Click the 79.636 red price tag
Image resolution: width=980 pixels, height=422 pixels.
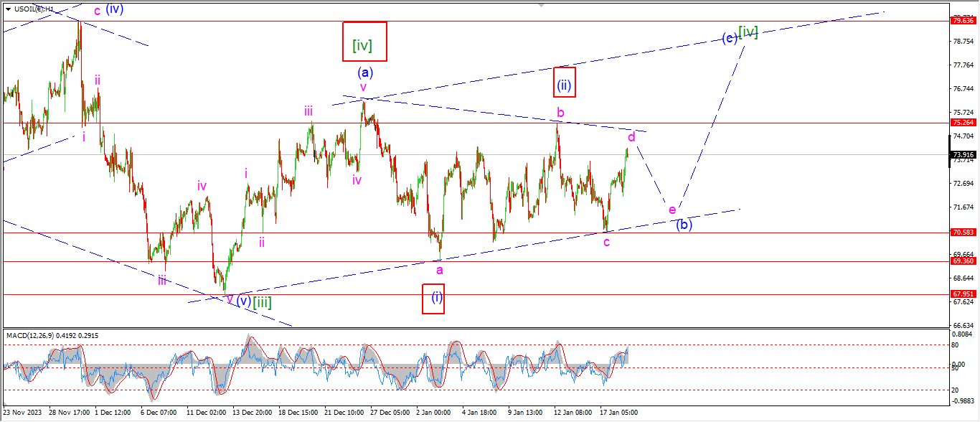963,21
